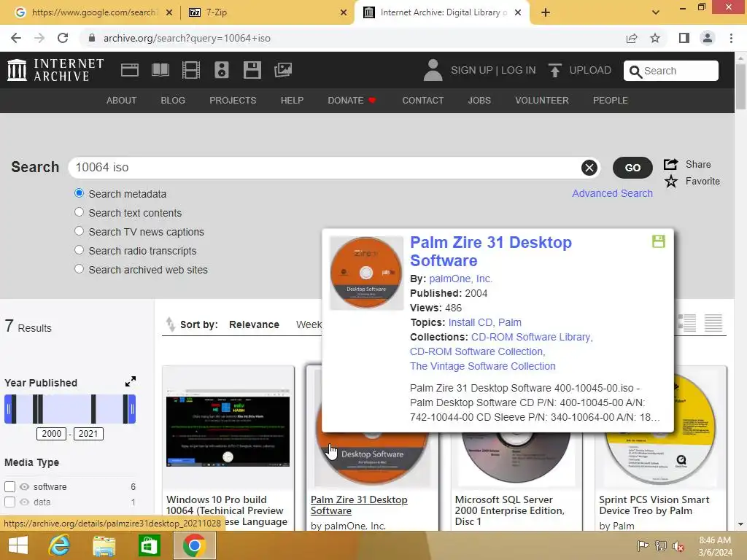Click the LOG IN link
747x560 pixels.
tap(519, 70)
